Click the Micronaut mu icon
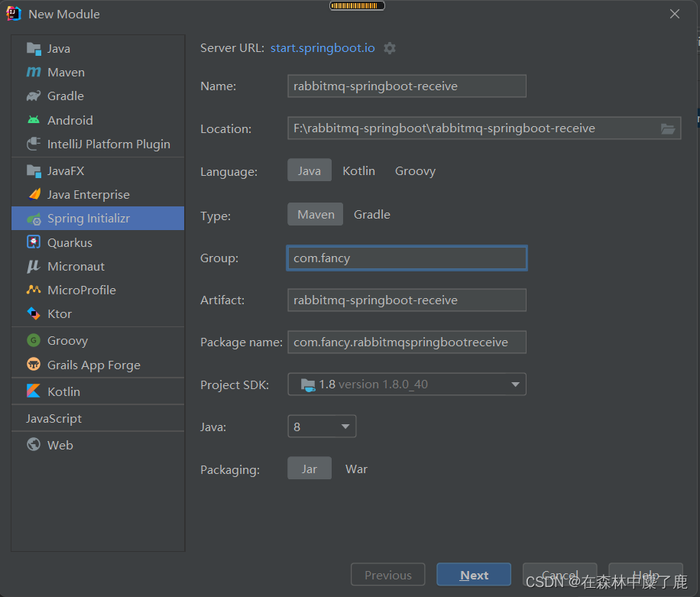 pyautogui.click(x=34, y=266)
